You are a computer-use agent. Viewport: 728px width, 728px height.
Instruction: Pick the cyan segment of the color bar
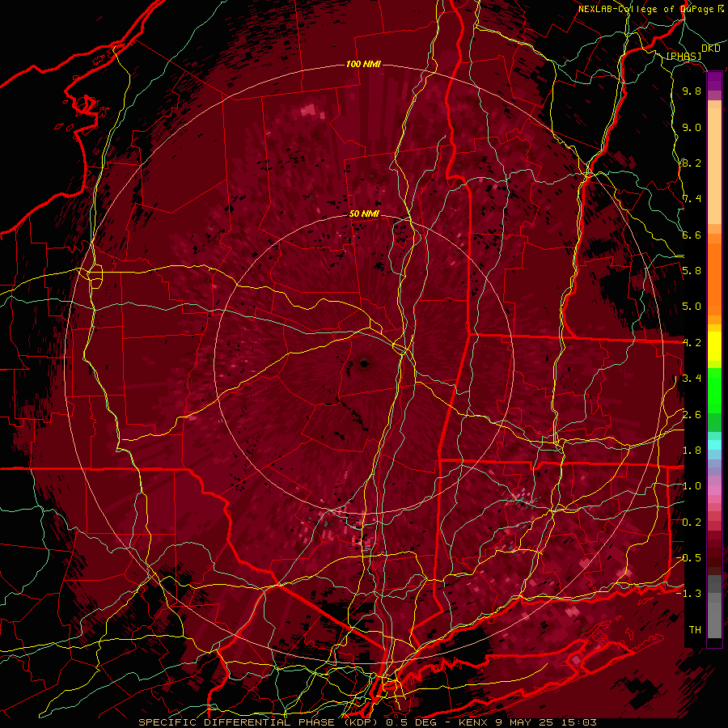714,445
